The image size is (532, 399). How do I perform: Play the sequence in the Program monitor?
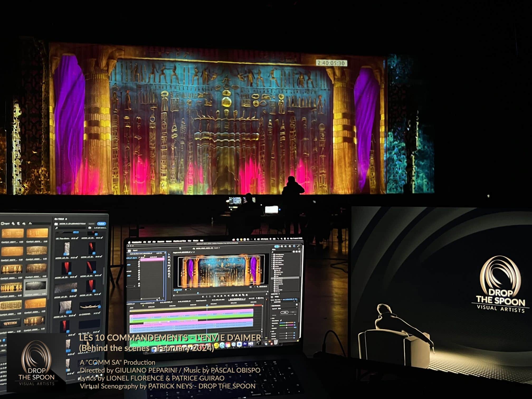click(x=221, y=296)
